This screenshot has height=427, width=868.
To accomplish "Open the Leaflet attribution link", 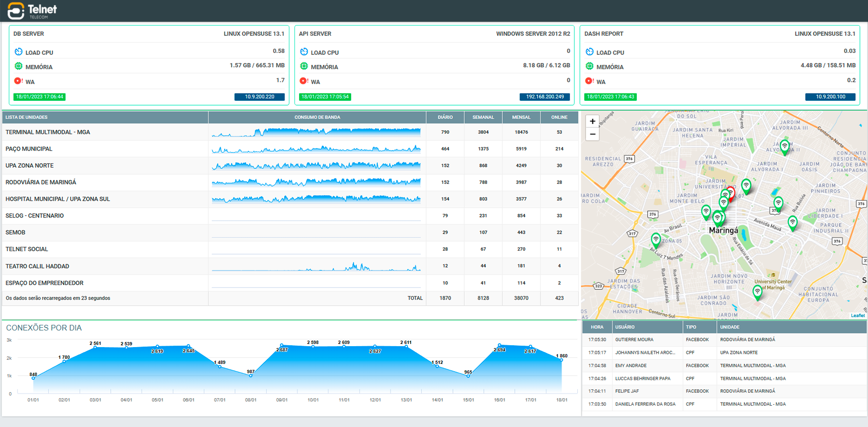I will pos(858,315).
